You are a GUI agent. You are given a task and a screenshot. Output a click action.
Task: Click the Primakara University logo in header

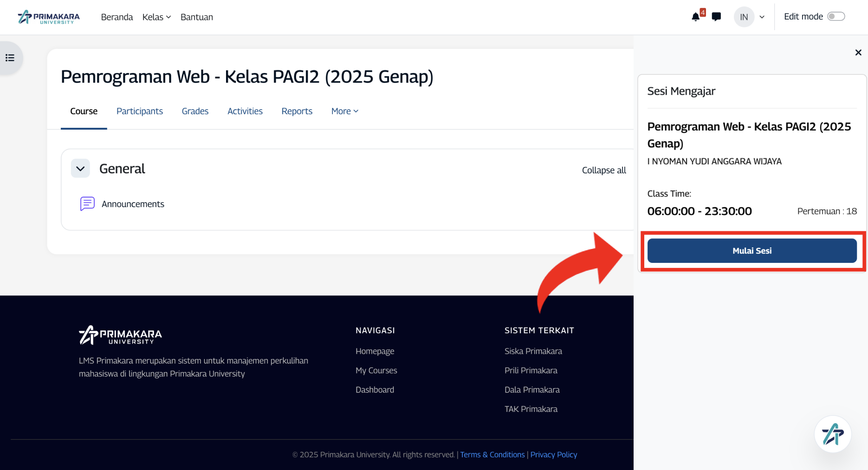pyautogui.click(x=49, y=17)
